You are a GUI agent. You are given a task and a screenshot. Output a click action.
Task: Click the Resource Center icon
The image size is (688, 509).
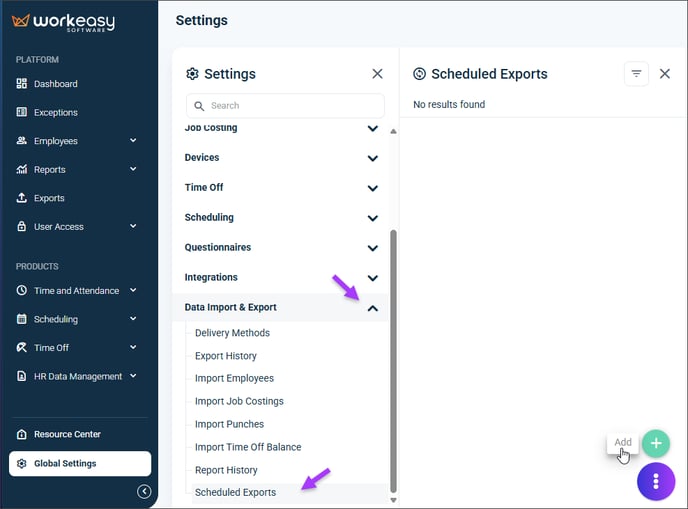pos(22,434)
